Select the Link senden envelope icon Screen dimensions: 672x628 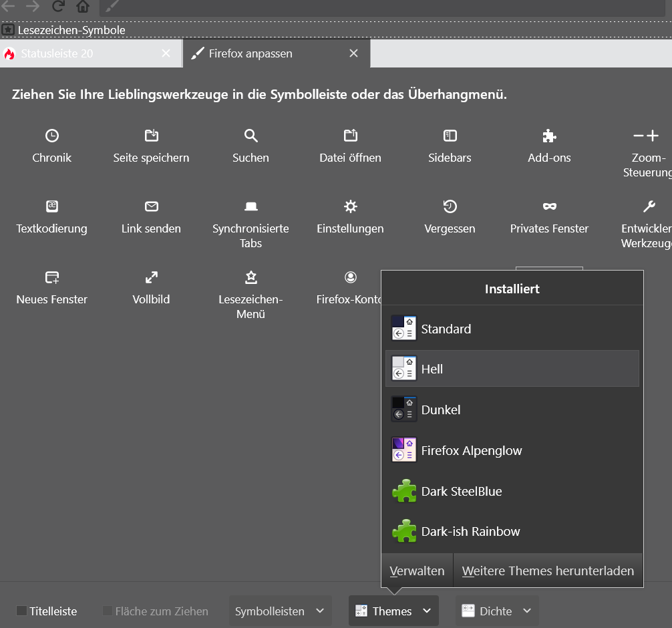pos(151,206)
